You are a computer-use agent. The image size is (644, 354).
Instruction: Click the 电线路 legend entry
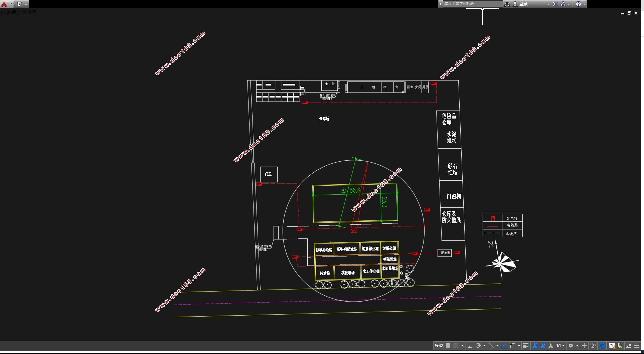coord(512,225)
